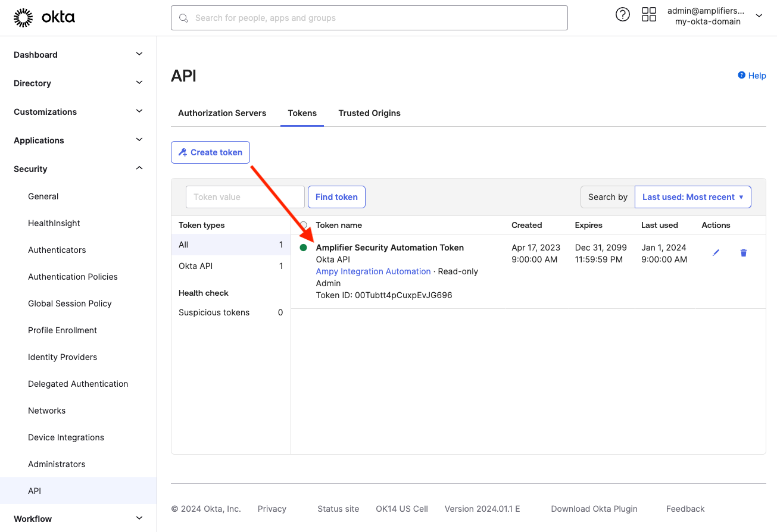
Task: Click the Created column header
Action: 527,225
